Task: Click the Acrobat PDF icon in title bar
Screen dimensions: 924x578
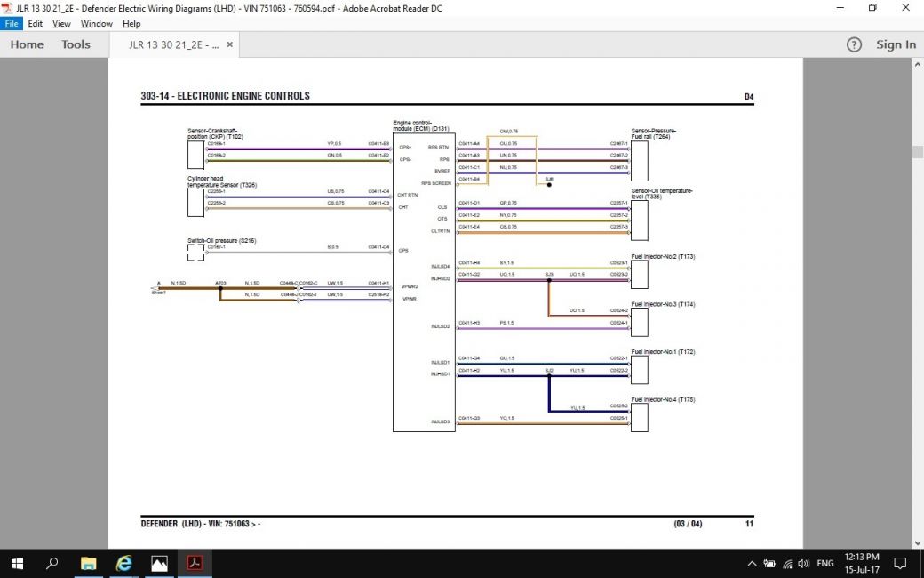Action: (7, 8)
